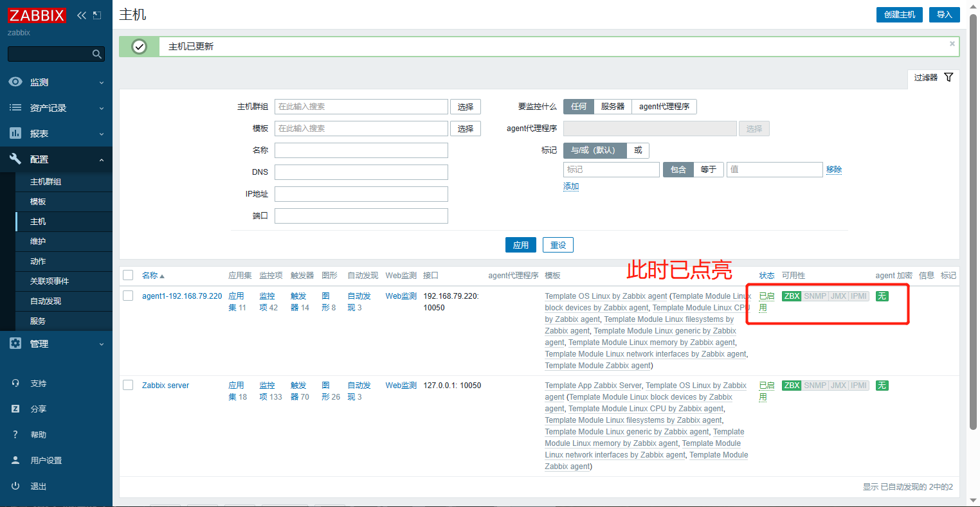Click the IP地址 filter input field

click(361, 194)
